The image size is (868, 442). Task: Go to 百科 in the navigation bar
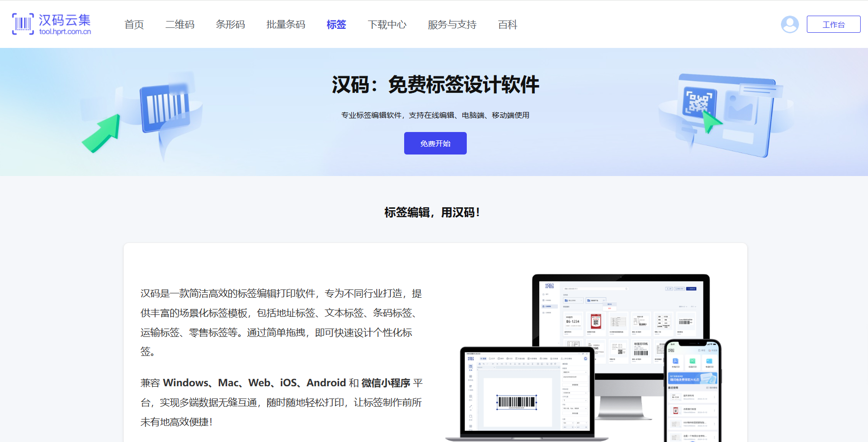click(507, 24)
